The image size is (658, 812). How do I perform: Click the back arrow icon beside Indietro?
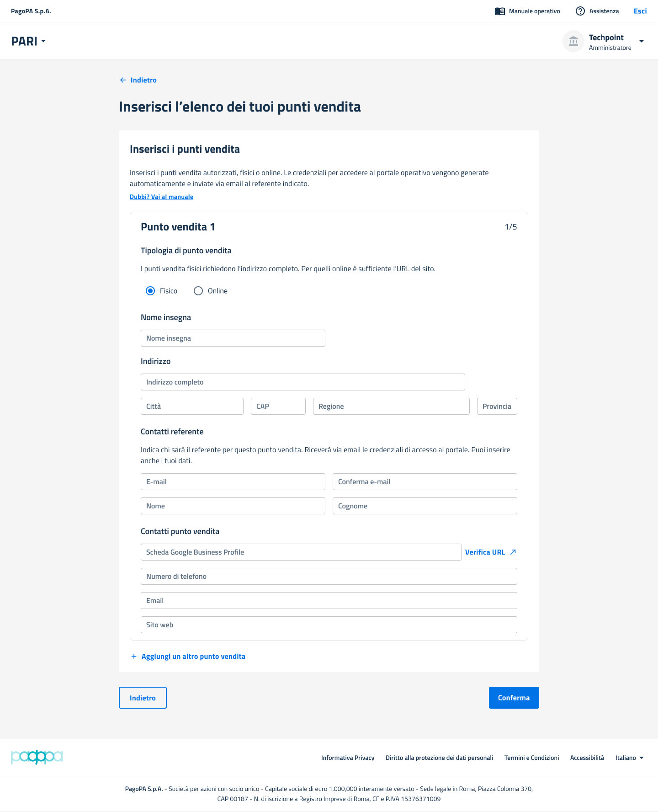click(x=123, y=80)
